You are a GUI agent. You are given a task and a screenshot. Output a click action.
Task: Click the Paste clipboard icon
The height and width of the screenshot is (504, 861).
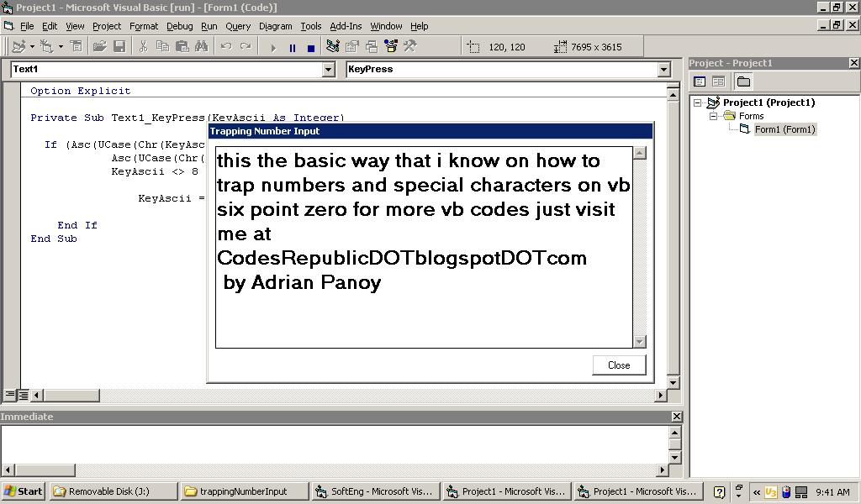(182, 46)
